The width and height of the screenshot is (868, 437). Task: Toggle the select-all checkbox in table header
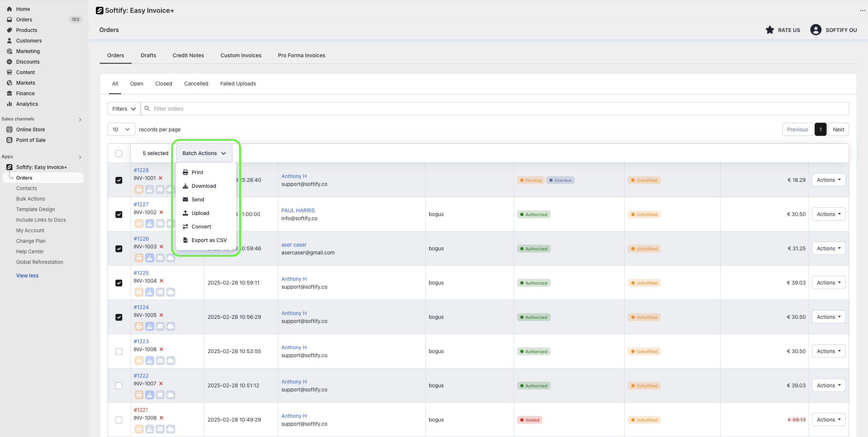119,154
